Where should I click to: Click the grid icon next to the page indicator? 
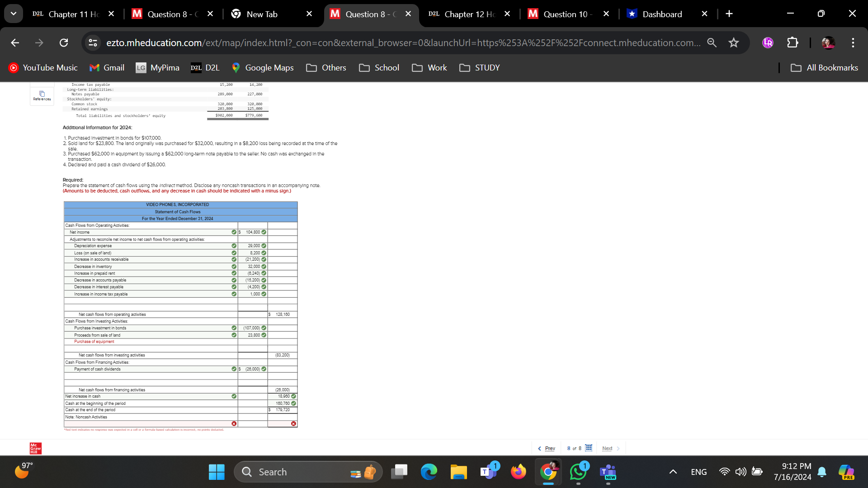pos(589,448)
